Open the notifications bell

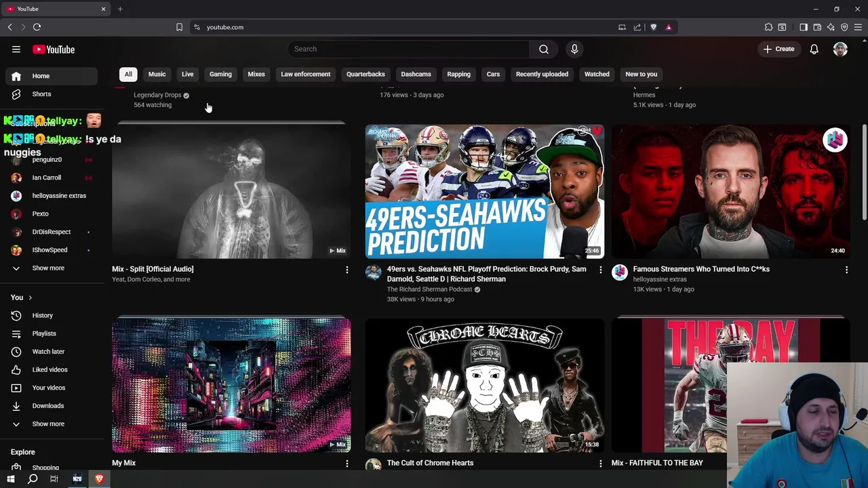pyautogui.click(x=814, y=49)
